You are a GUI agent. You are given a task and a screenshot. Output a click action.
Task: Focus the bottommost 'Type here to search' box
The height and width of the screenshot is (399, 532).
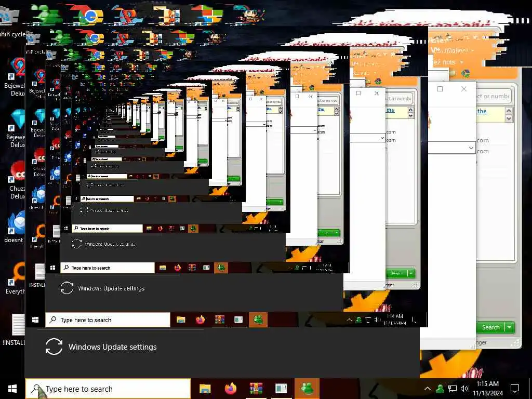(108, 389)
